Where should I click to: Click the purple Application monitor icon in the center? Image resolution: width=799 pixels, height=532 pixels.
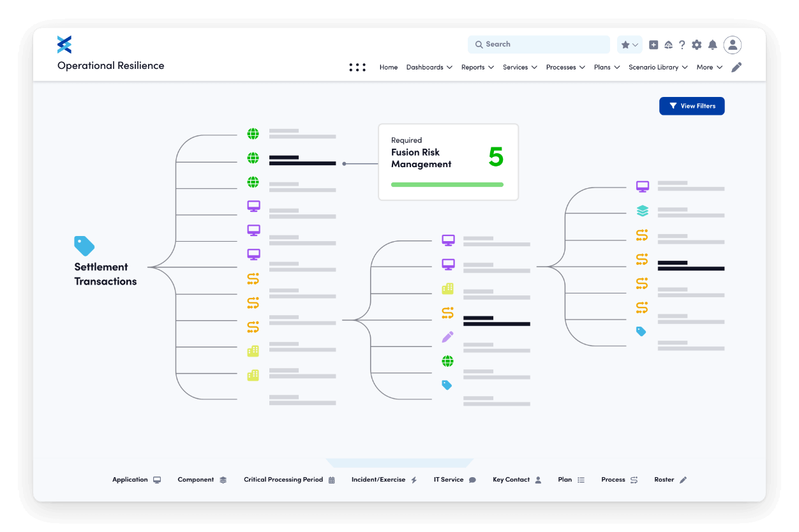point(447,240)
